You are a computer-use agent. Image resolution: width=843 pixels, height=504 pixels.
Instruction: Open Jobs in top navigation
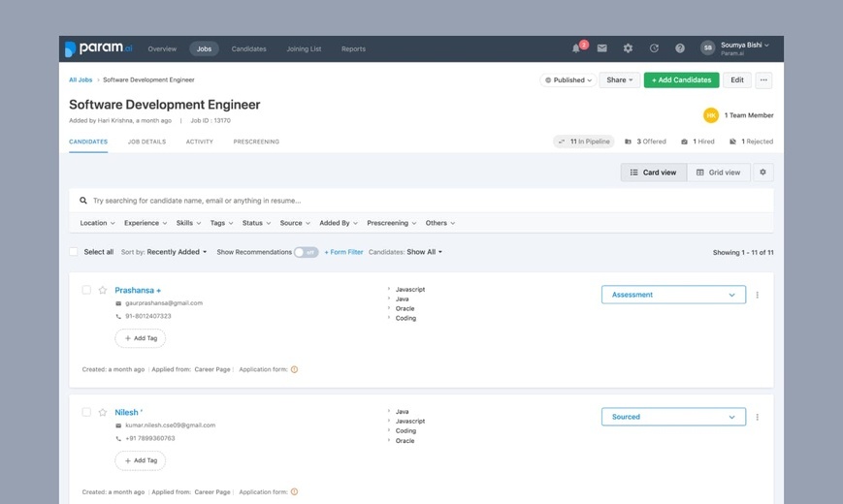204,48
